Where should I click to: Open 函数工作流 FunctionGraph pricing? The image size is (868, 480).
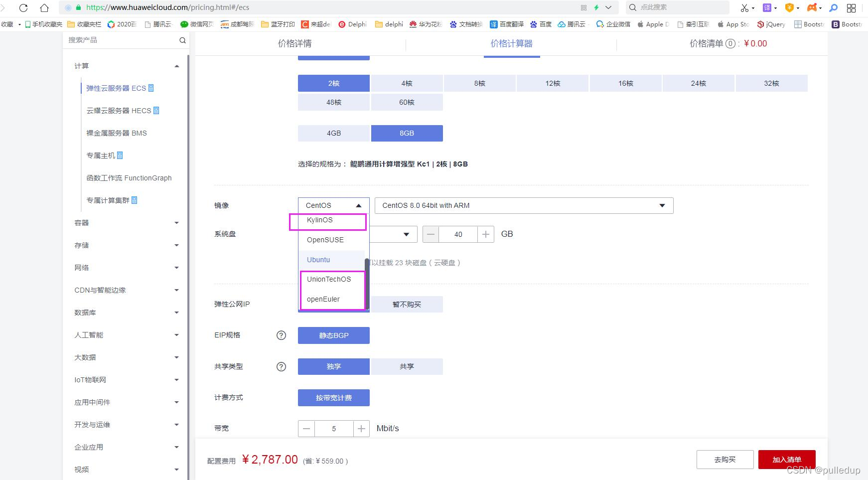[129, 178]
